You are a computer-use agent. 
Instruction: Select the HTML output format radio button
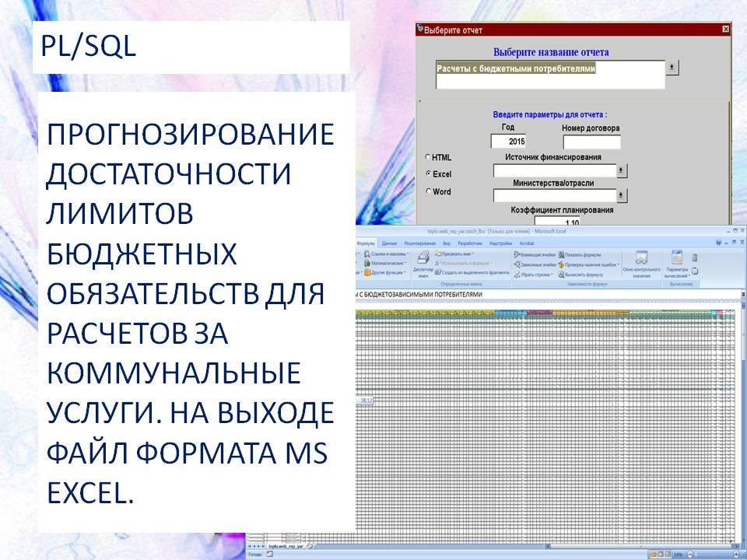(x=428, y=156)
